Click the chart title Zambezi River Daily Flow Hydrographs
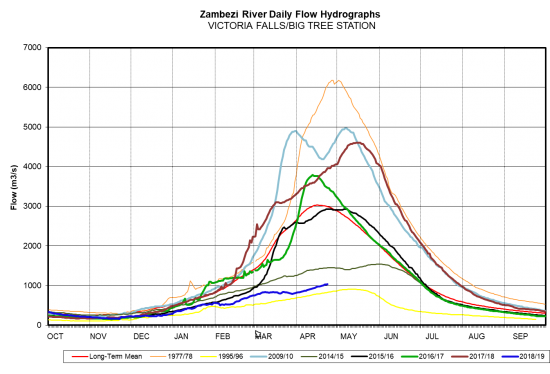 tap(290, 14)
